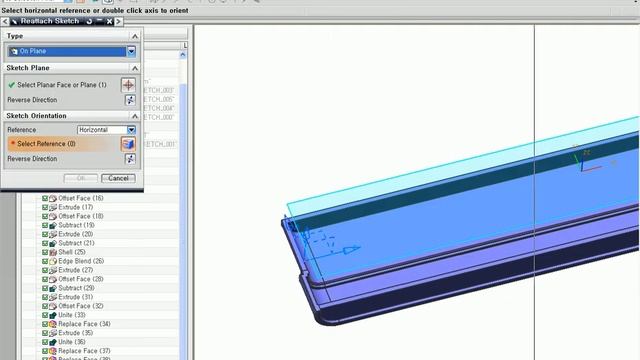
Task: Collapse the Type section
Action: click(135, 36)
